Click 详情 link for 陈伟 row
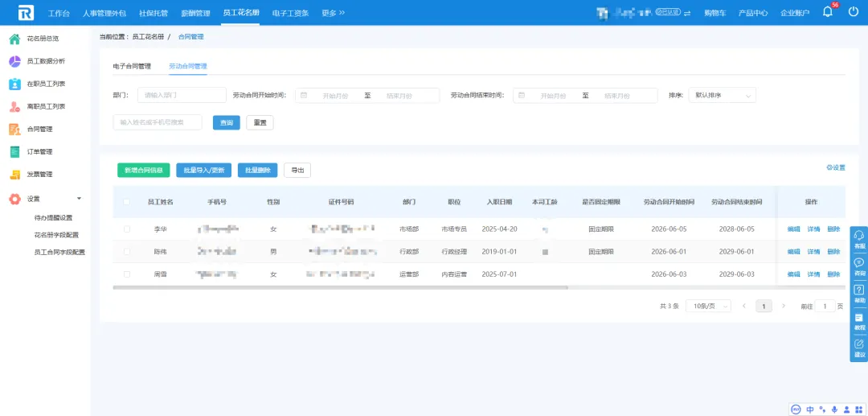The width and height of the screenshot is (868, 416). 813,252
